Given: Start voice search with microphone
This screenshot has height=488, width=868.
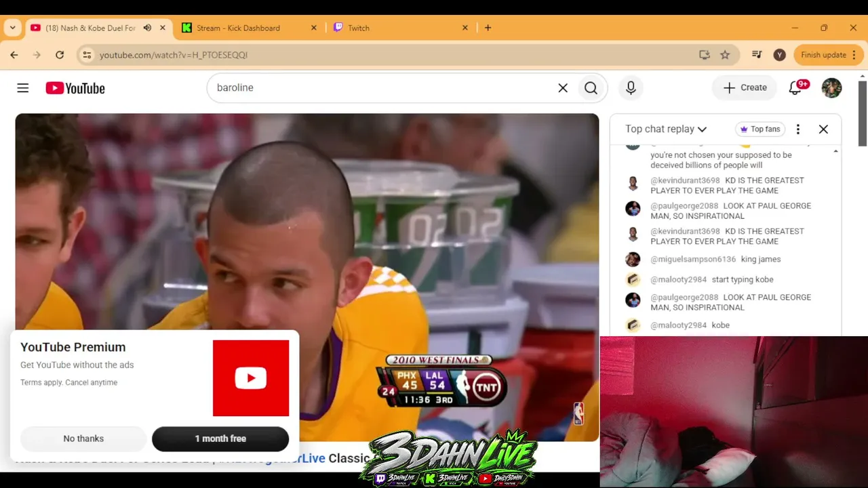Looking at the screenshot, I should pyautogui.click(x=631, y=88).
